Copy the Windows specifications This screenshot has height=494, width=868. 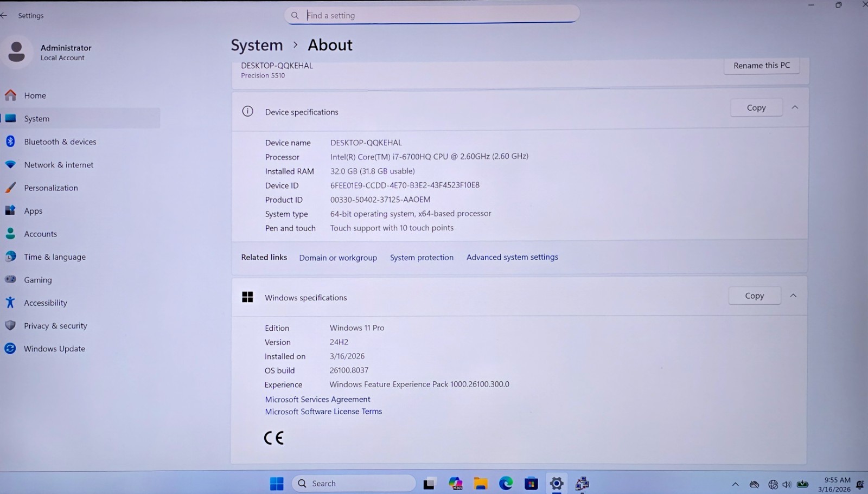(755, 296)
